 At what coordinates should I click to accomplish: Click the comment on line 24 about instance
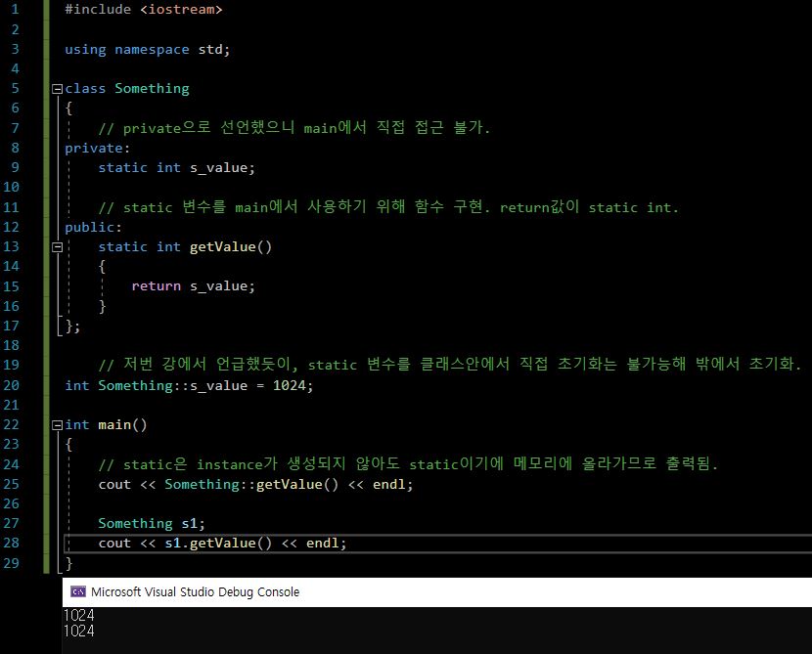coord(408,463)
